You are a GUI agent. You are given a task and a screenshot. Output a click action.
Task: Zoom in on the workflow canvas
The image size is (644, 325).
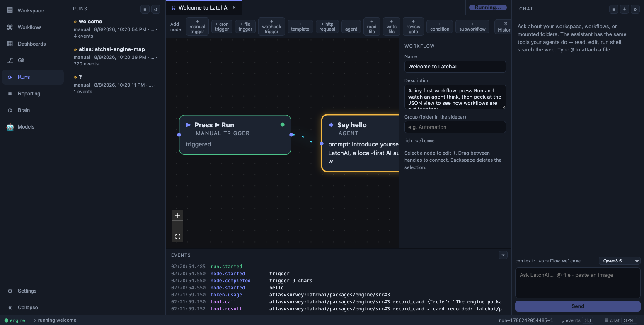pos(178,215)
